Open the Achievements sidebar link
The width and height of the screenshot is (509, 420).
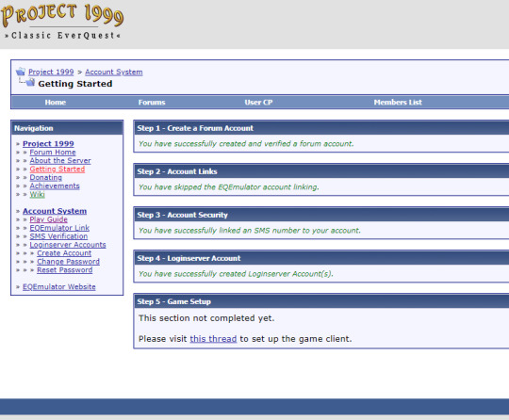[55, 186]
